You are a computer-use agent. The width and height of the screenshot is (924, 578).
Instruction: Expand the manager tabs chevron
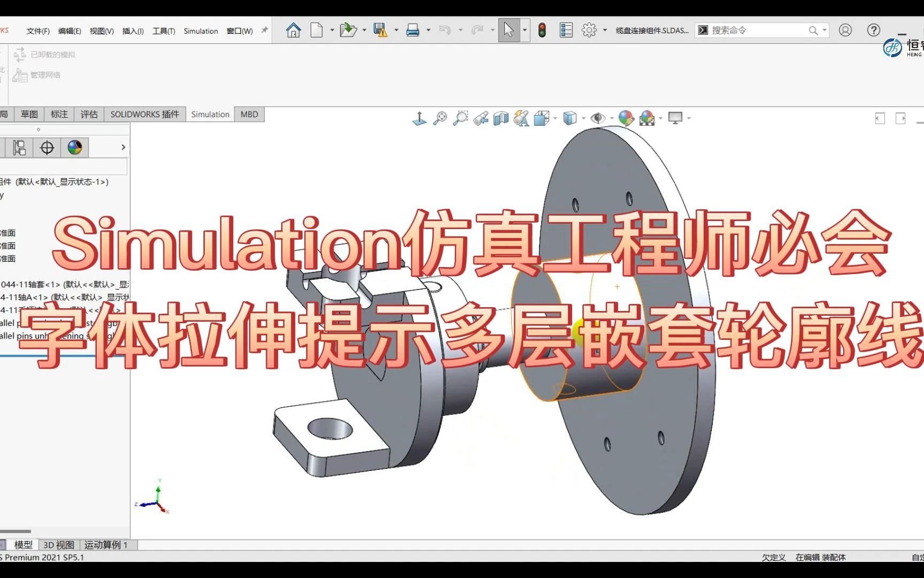123,147
